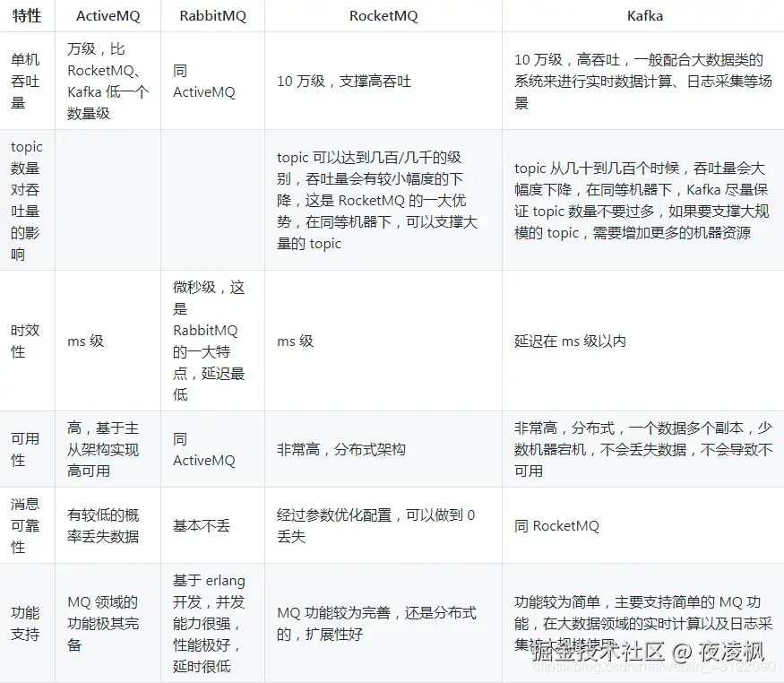Click Kafka cell '非常高，分布式，一个数据多个副本'
The image size is (784, 683).
click(x=643, y=449)
